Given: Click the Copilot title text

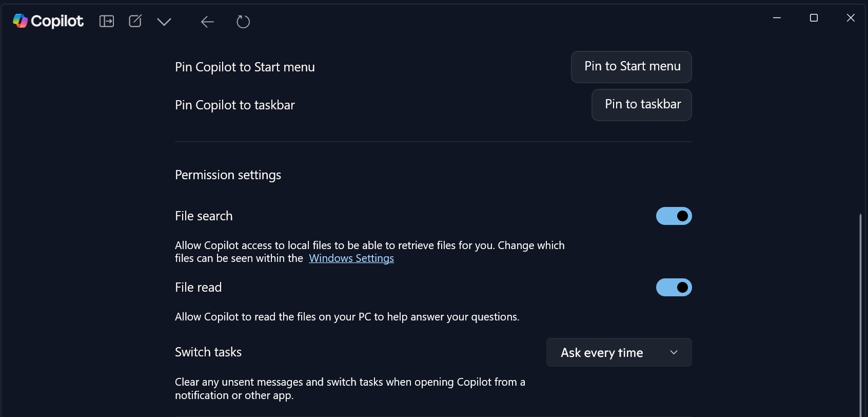Looking at the screenshot, I should point(56,21).
